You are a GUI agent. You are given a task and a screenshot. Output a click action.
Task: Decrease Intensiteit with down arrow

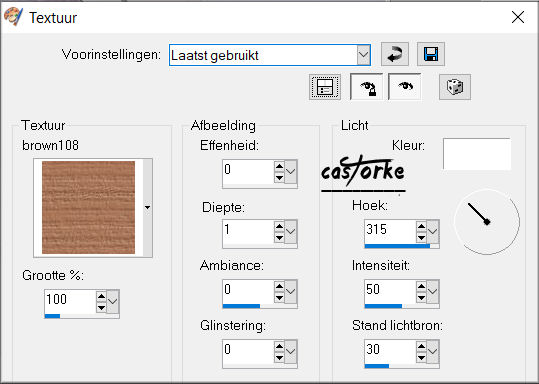pyautogui.click(x=421, y=297)
